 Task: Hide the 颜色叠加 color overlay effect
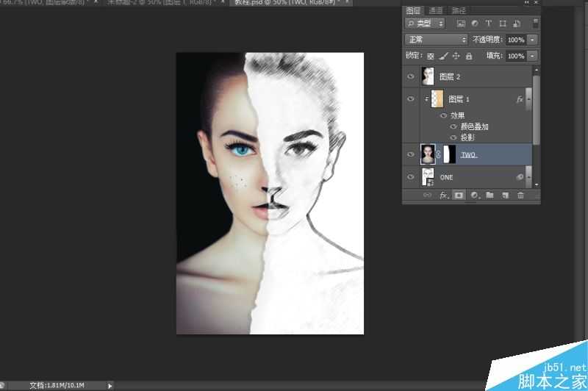point(453,126)
